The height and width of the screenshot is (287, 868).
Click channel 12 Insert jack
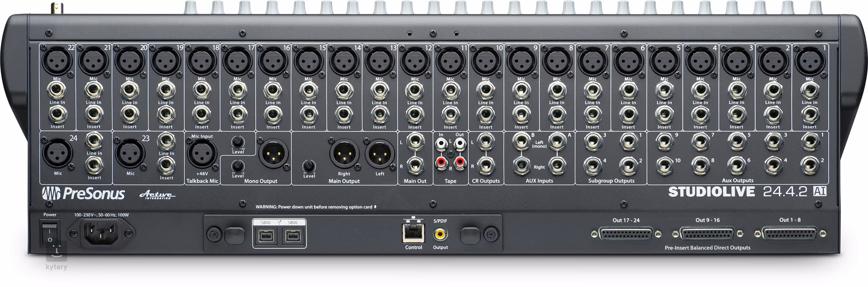tap(415, 114)
